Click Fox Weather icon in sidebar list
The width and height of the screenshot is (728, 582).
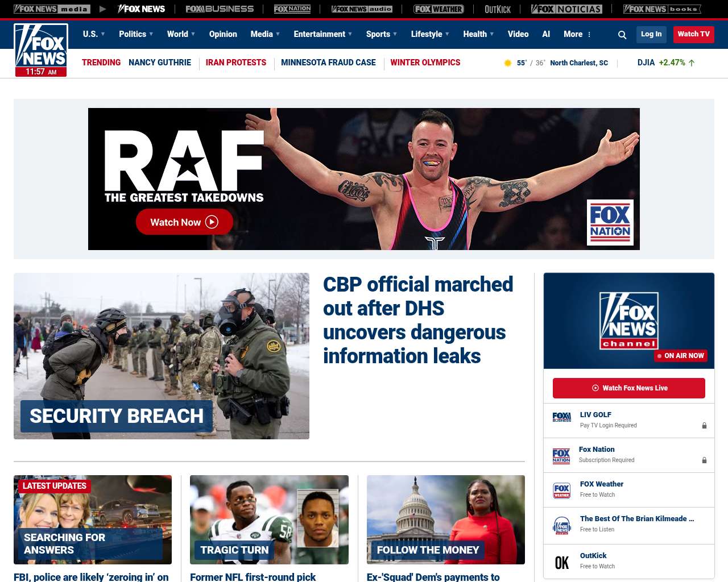(x=562, y=490)
